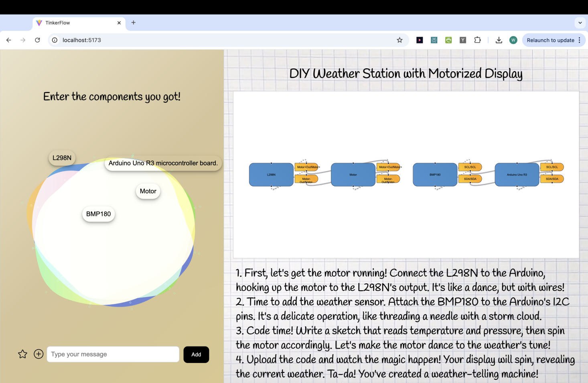Click SCL/SCL port on Arduino Uno R3 node
The height and width of the screenshot is (383, 588).
coord(552,167)
